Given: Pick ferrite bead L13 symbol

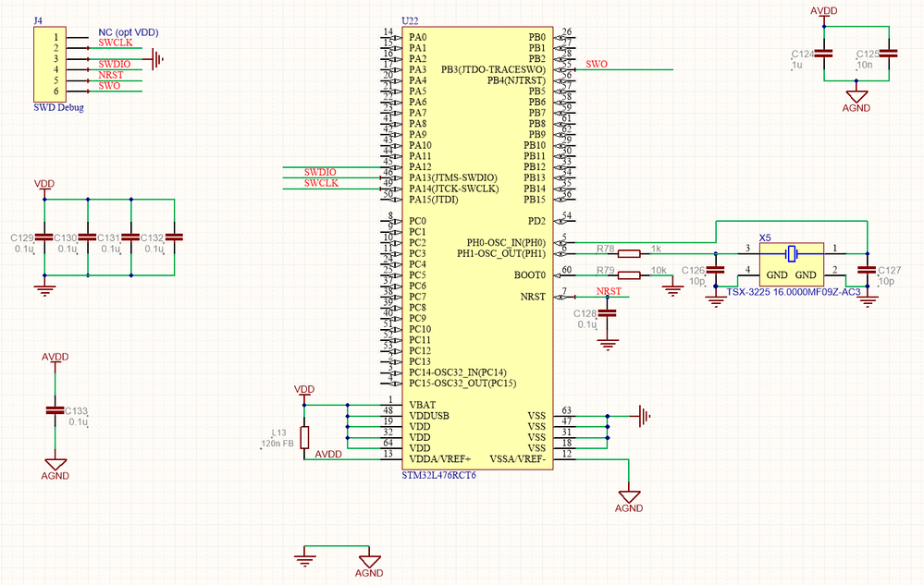Looking at the screenshot, I should tap(304, 437).
